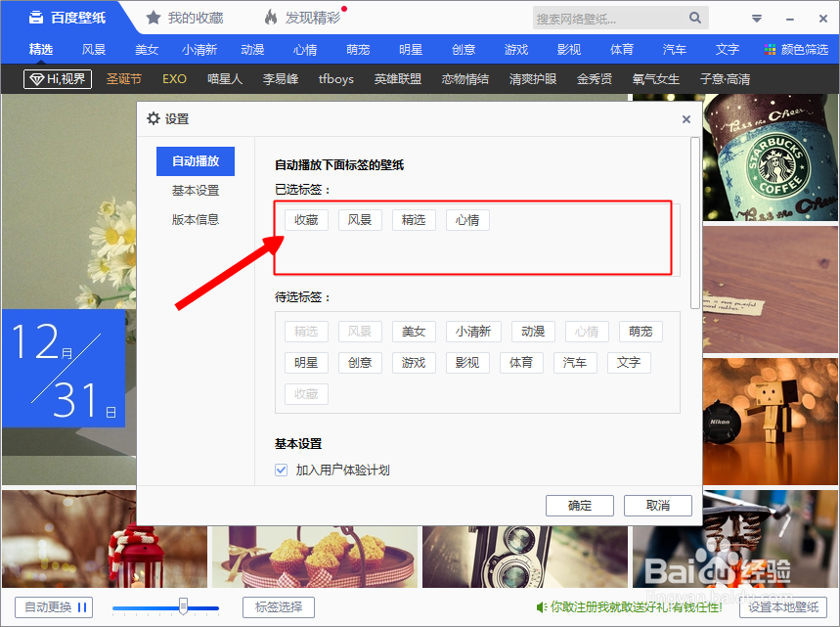Switch to 基本设置 in the settings sidebar
840x627 pixels.
195,190
